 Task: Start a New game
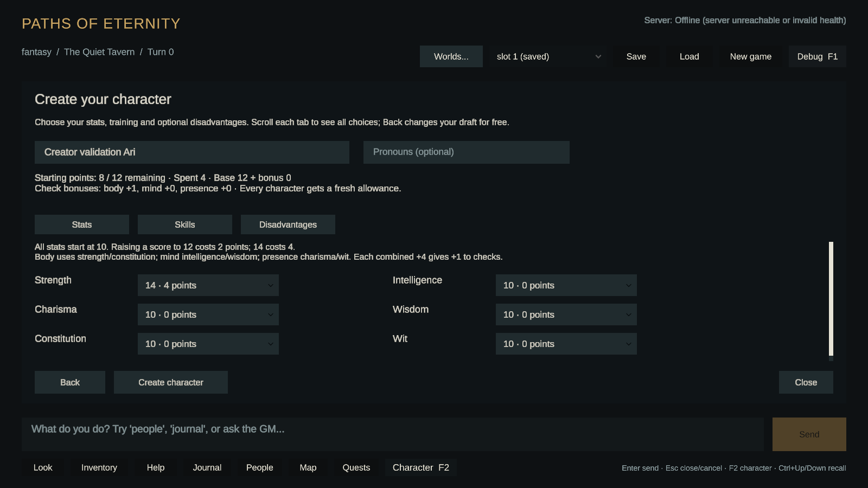tap(751, 56)
